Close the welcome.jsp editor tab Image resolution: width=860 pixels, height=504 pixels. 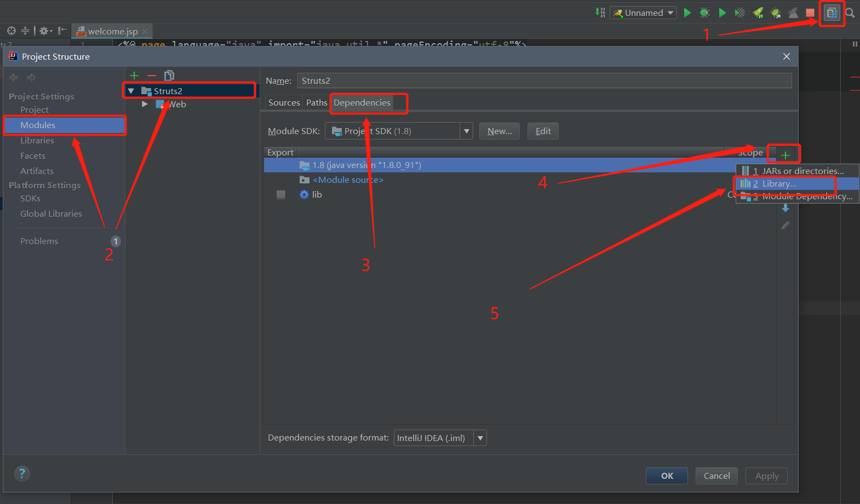(x=145, y=31)
